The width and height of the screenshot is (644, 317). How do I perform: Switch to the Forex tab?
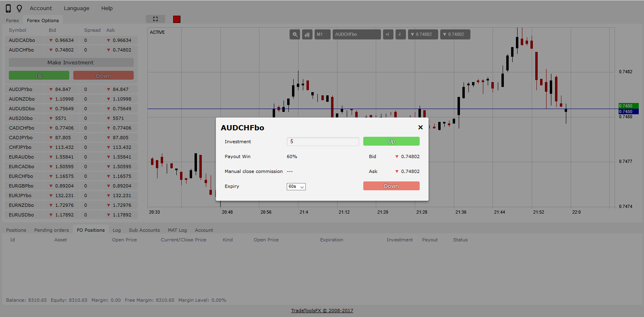(x=12, y=21)
